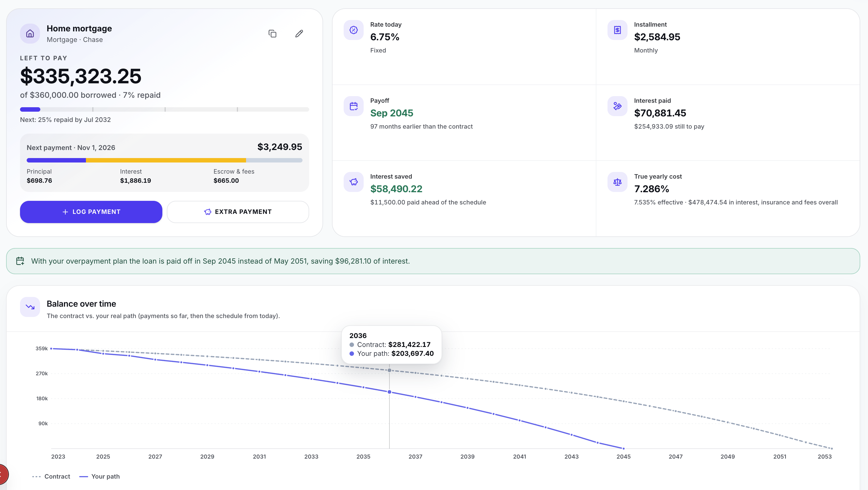
Task: Click the Your path endpoint at 2045
Action: coord(623,449)
